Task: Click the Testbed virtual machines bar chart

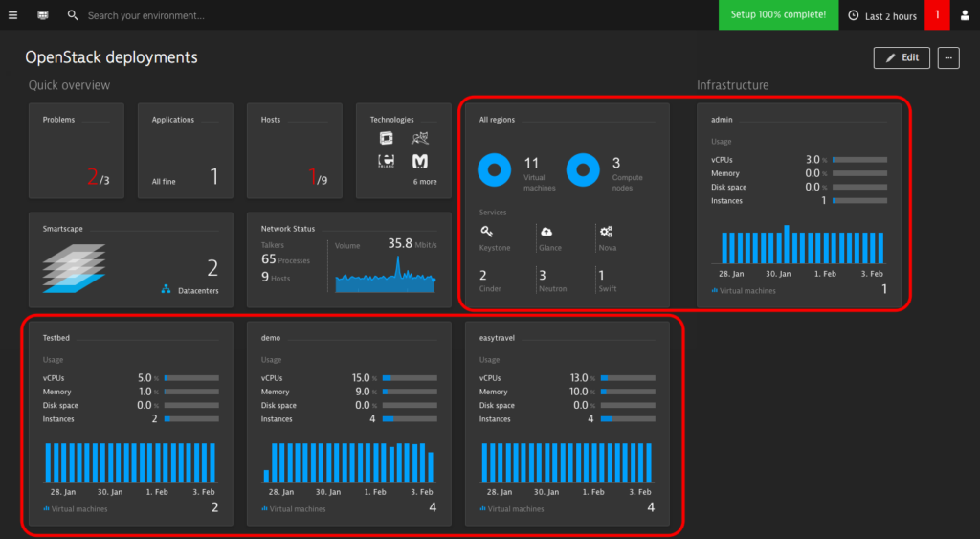Action: point(130,462)
